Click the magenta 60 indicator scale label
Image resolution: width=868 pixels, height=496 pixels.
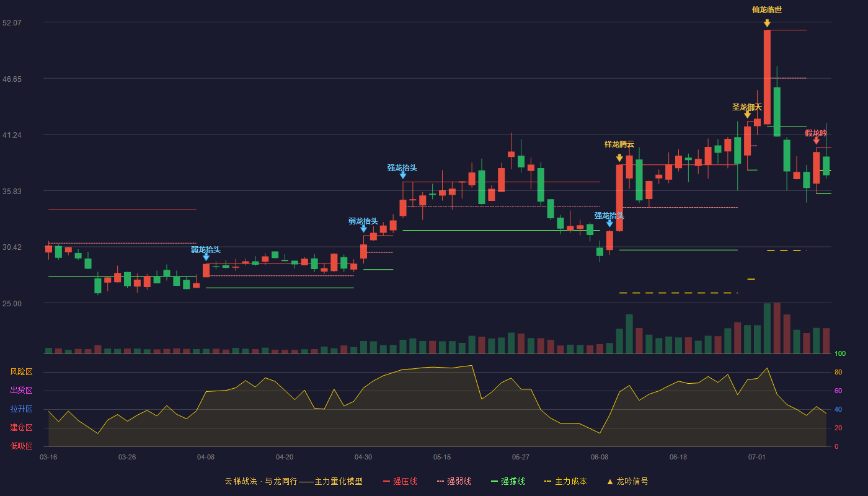click(x=838, y=391)
